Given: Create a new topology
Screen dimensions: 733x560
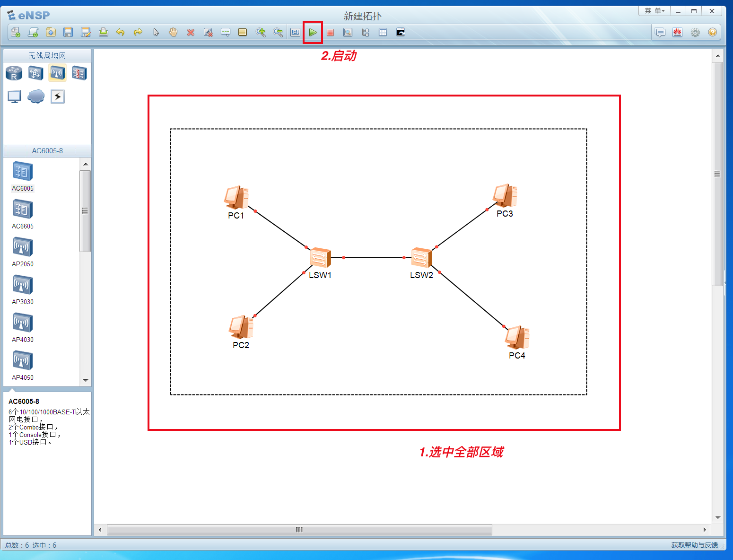Looking at the screenshot, I should click(x=15, y=32).
